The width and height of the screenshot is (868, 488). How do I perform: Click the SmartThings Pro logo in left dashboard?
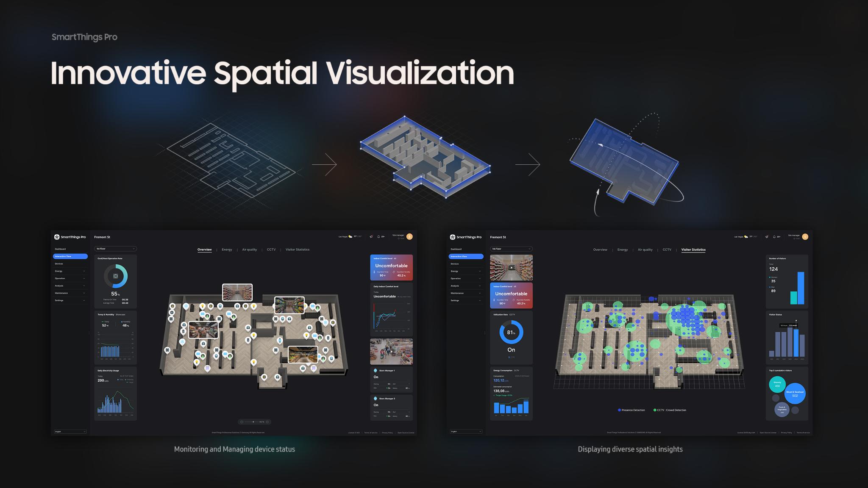(70, 237)
